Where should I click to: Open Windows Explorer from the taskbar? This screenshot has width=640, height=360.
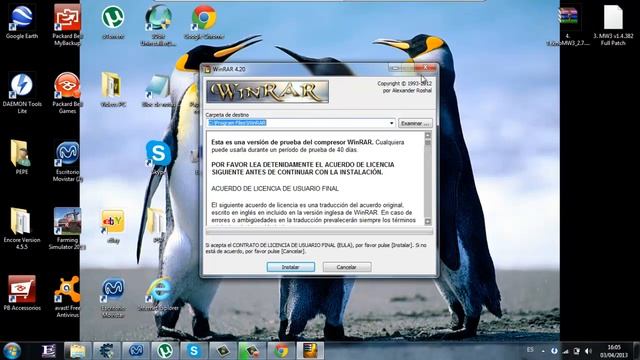(77, 351)
